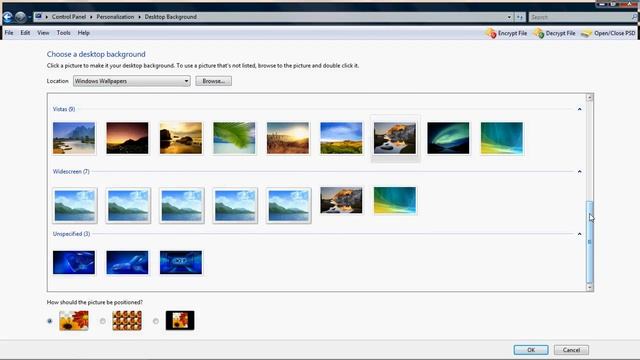Click the computer icon in the address bar
The height and width of the screenshot is (360, 640).
click(x=38, y=16)
